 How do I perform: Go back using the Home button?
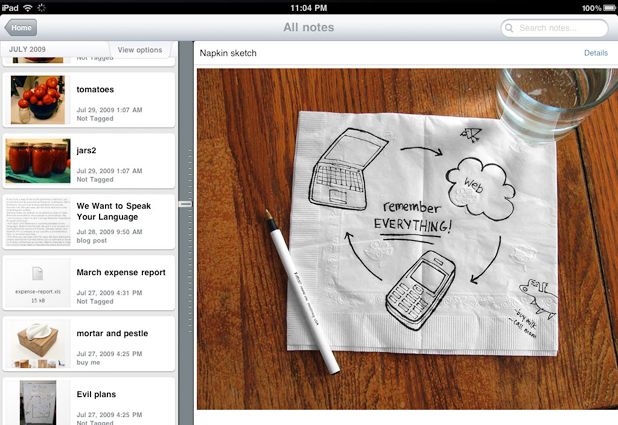[x=21, y=28]
